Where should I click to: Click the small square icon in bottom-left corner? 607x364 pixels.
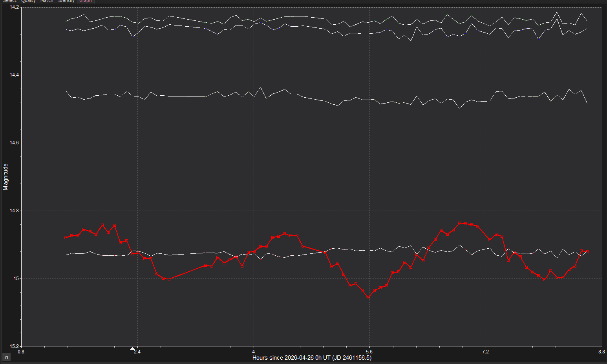[6, 357]
